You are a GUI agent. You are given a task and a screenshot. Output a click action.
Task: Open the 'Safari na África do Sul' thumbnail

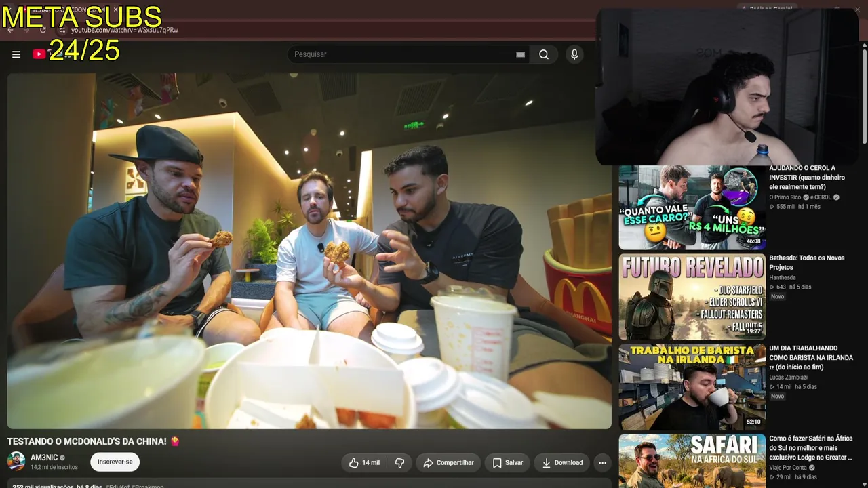[x=692, y=461]
